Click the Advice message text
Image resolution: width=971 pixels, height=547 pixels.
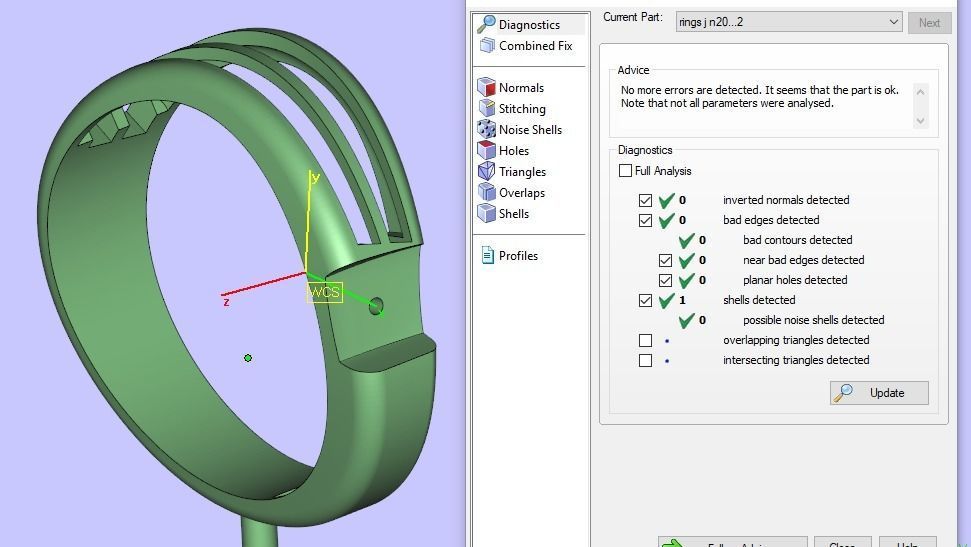coord(760,96)
